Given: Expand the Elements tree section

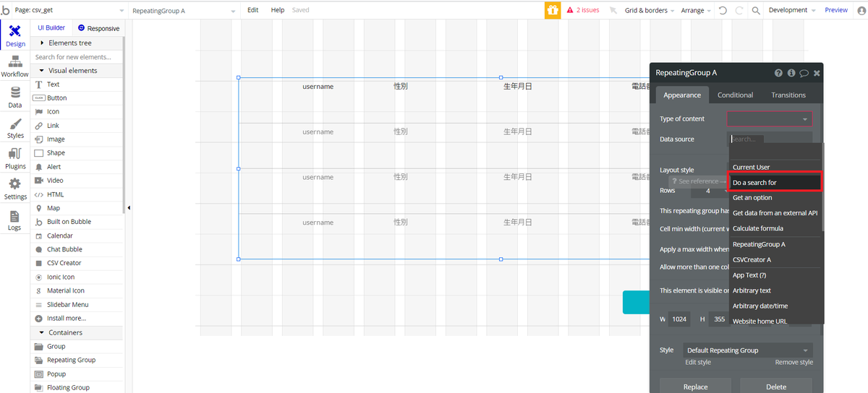Looking at the screenshot, I should coord(77,43).
